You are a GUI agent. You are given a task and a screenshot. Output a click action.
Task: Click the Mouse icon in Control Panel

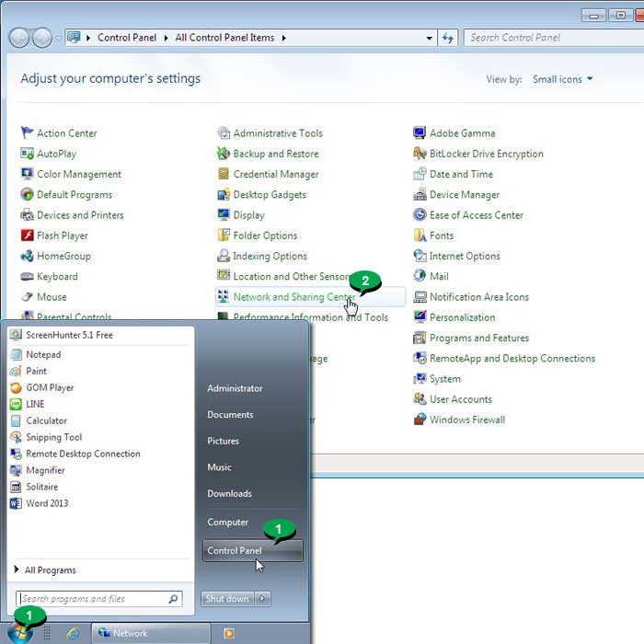[x=27, y=296]
